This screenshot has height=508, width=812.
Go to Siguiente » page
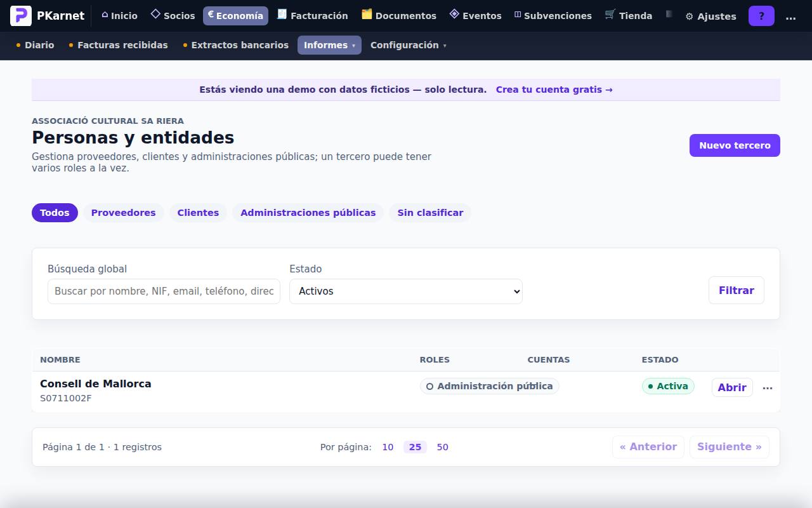[729, 447]
